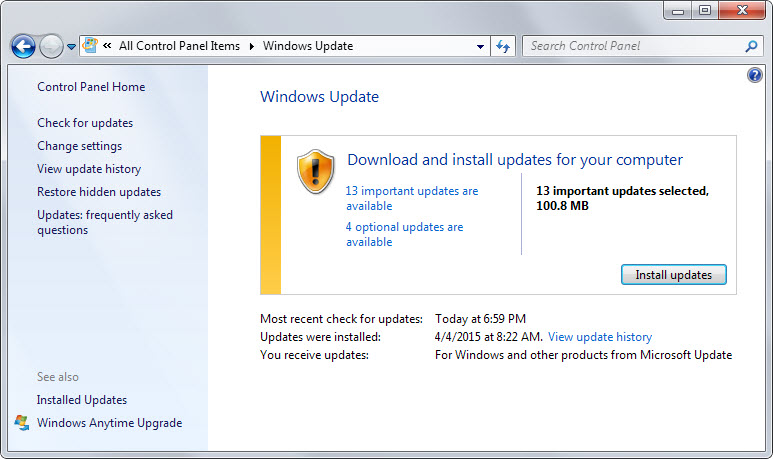Open View update history in sidebar
The image size is (773, 459).
tap(89, 169)
